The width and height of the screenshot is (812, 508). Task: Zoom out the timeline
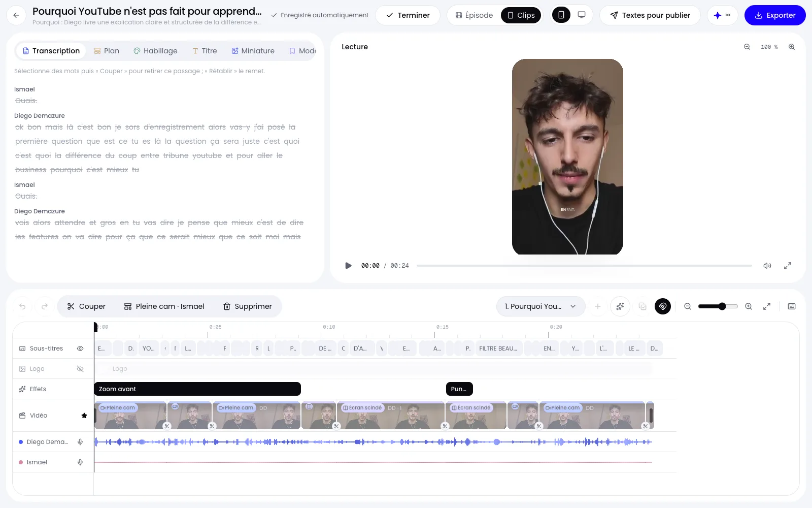coord(688,306)
